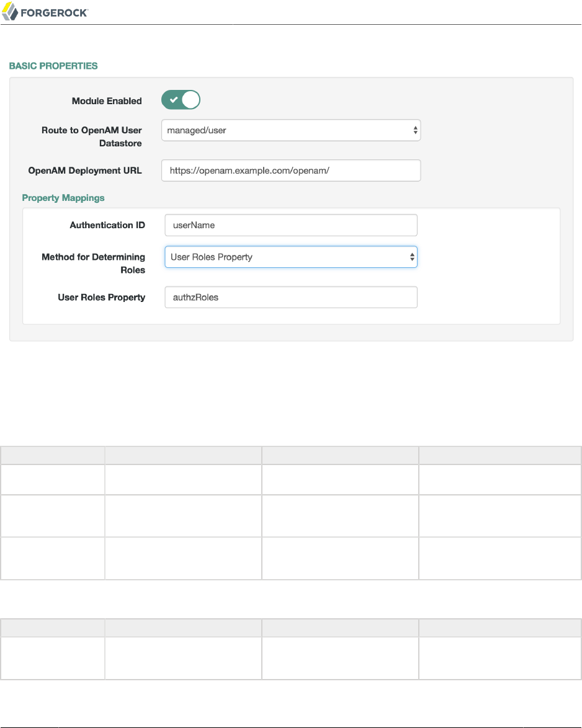Click the Property Mappings subsection heading
Screen dimensions: 582x728
63,198
